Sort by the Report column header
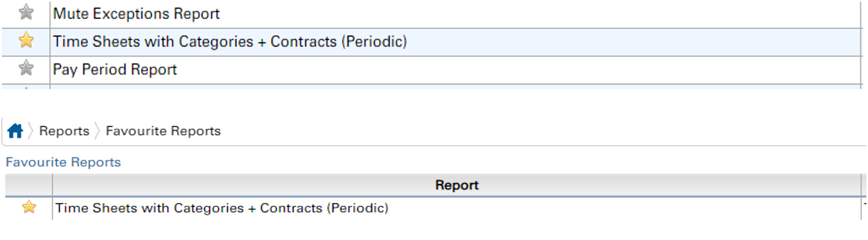Image resolution: width=868 pixels, height=240 pixels. [x=456, y=185]
